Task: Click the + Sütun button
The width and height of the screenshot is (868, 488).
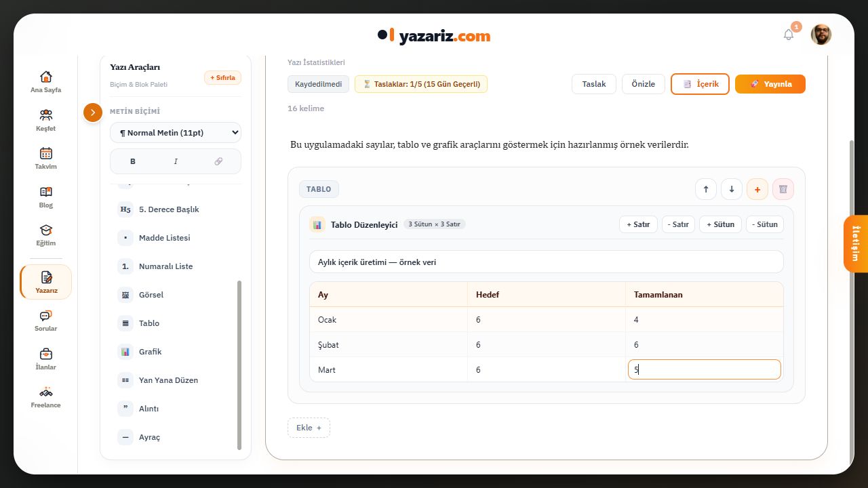Action: pyautogui.click(x=720, y=224)
